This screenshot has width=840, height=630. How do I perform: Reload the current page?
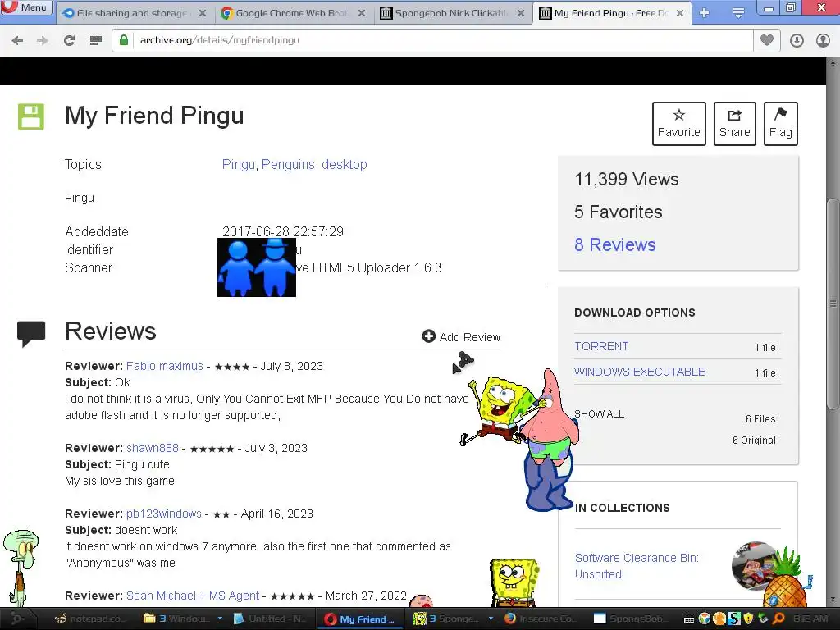click(x=69, y=40)
